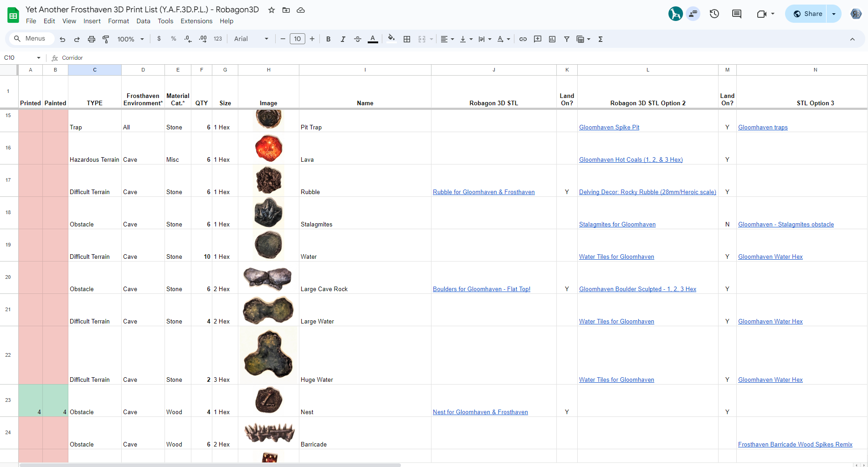Viewport: 868px width, 467px height.
Task: Open version history clock icon
Action: [x=714, y=14]
